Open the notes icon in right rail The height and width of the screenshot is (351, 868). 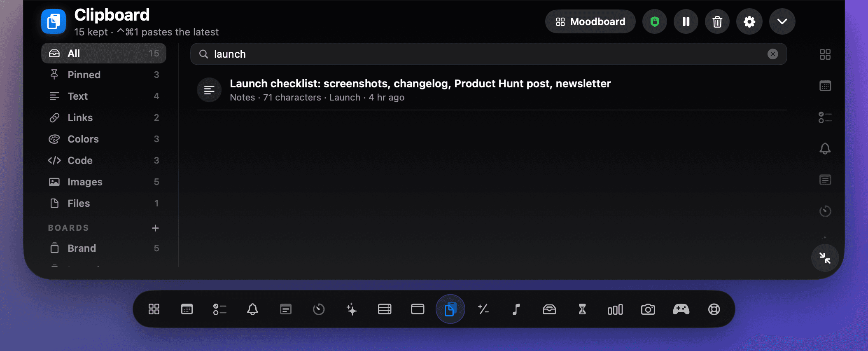(x=825, y=180)
